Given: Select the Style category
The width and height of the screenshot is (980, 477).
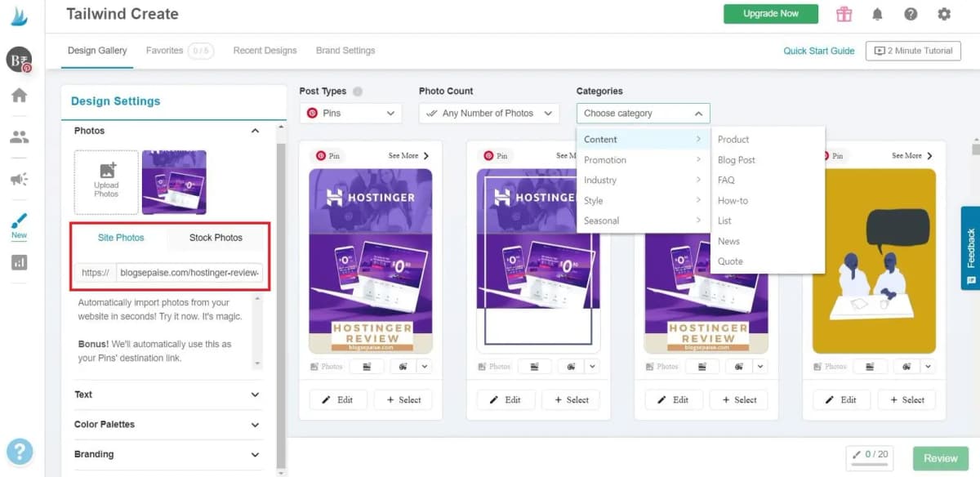Looking at the screenshot, I should pyautogui.click(x=643, y=201).
